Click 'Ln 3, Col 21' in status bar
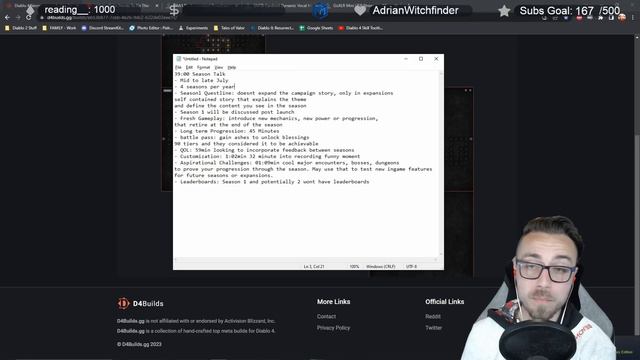 [314, 267]
